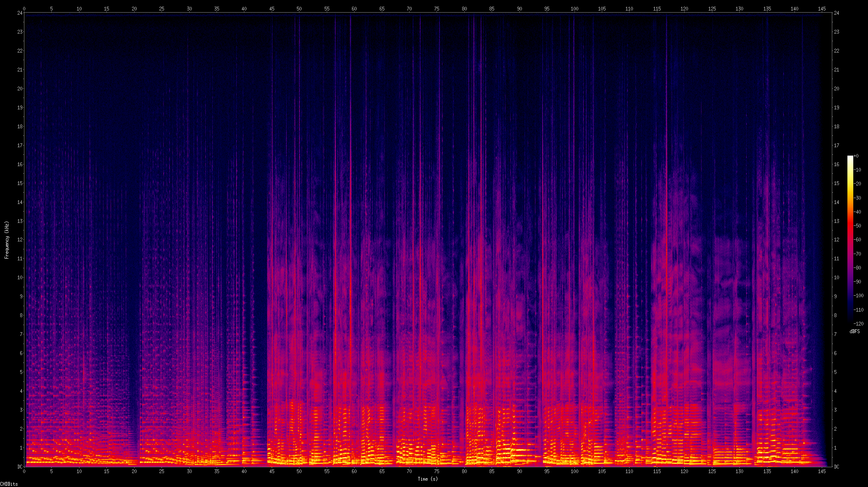Click the +0 label atop the color scale
The image size is (868, 487).
856,156
